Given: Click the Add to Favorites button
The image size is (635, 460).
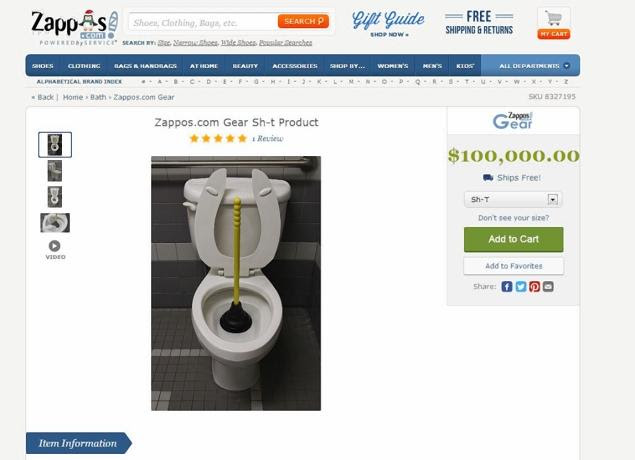Looking at the screenshot, I should click(514, 266).
